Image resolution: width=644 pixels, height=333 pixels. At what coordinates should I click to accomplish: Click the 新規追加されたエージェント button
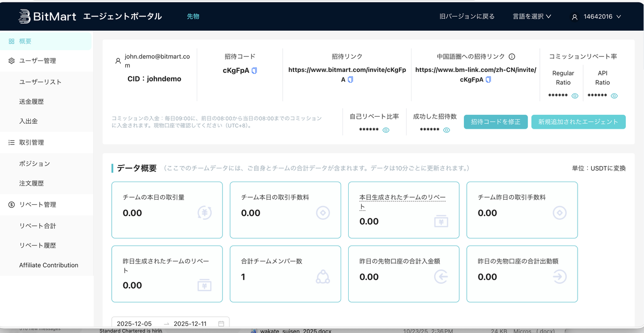pyautogui.click(x=578, y=122)
